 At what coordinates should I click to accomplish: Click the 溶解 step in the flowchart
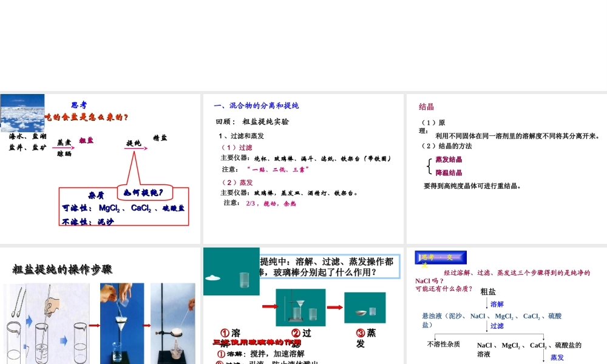tap(497, 304)
